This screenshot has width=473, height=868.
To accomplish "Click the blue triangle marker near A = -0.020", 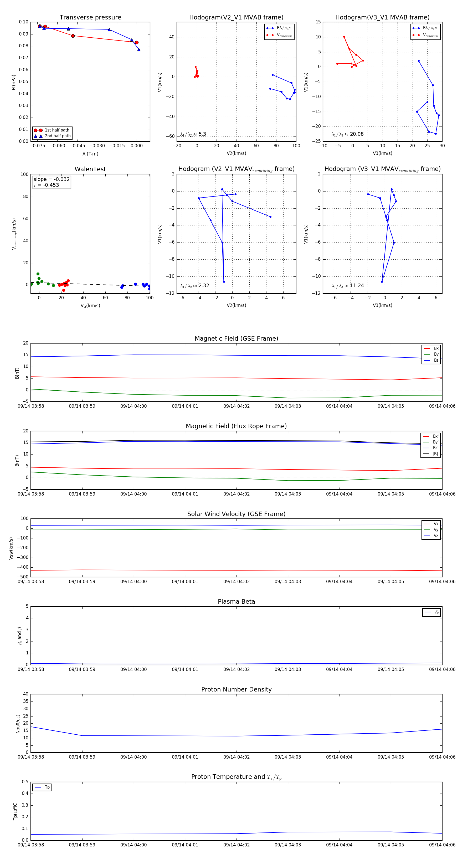I will [109, 30].
